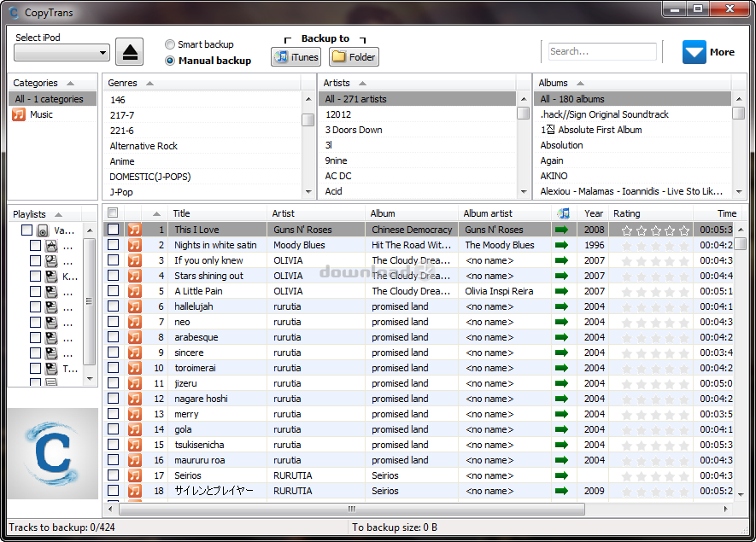Click the iTunes column header icon
This screenshot has height=542, width=756.
[563, 213]
